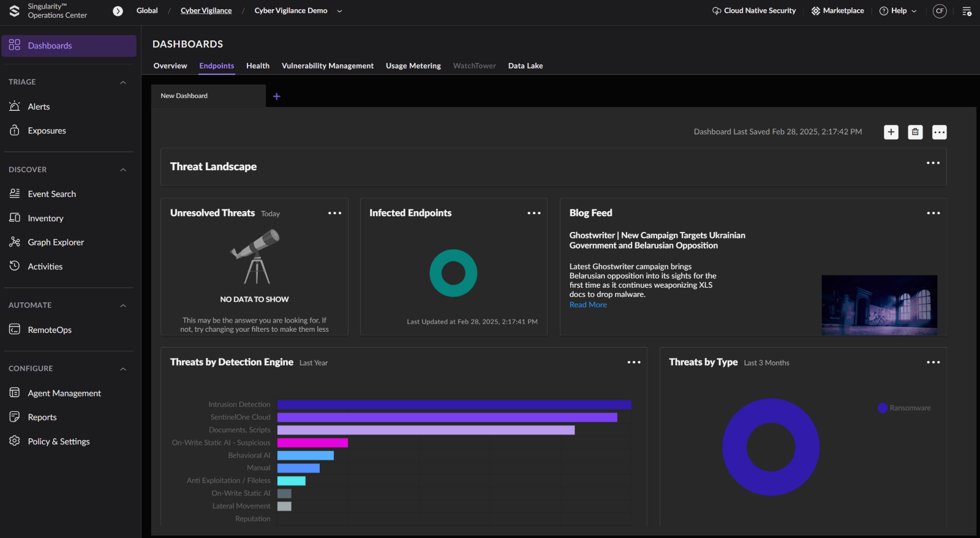Collapse the CONFIGURE section
This screenshot has width=980, height=538.
pyautogui.click(x=123, y=369)
